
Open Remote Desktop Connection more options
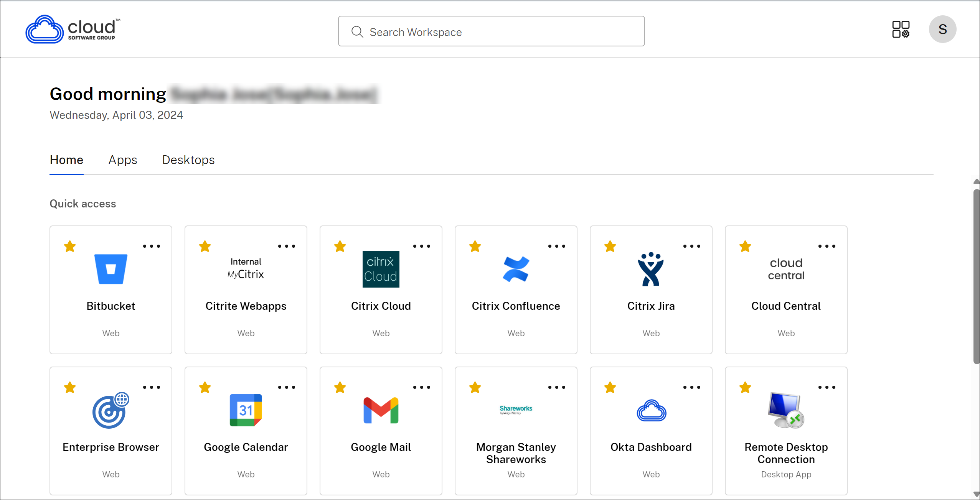(x=827, y=387)
